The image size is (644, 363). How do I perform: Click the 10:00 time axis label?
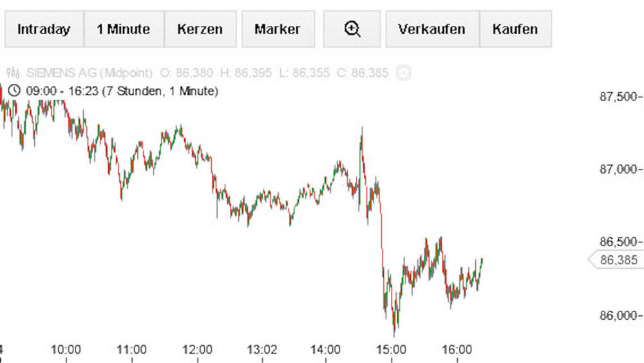coord(66,350)
